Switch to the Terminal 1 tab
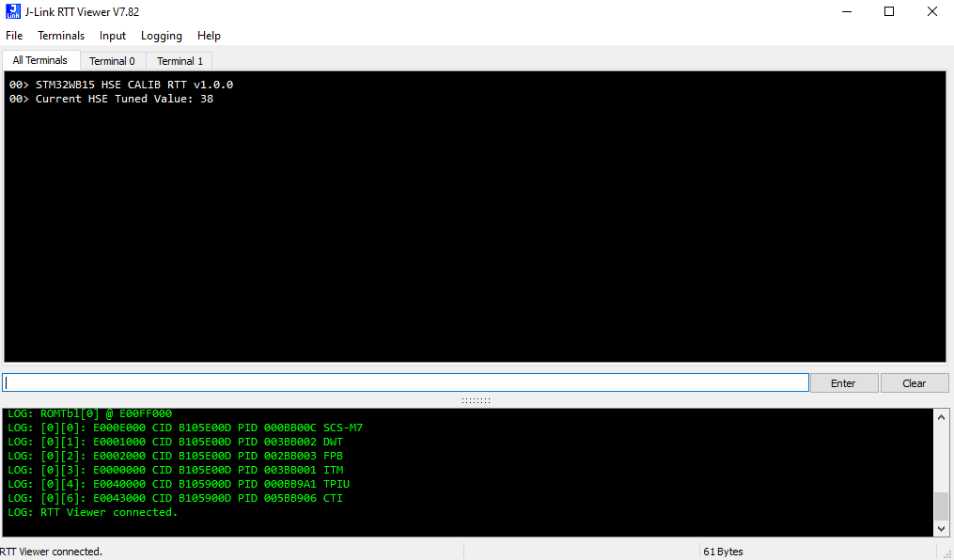This screenshot has height=560, width=954. (180, 61)
